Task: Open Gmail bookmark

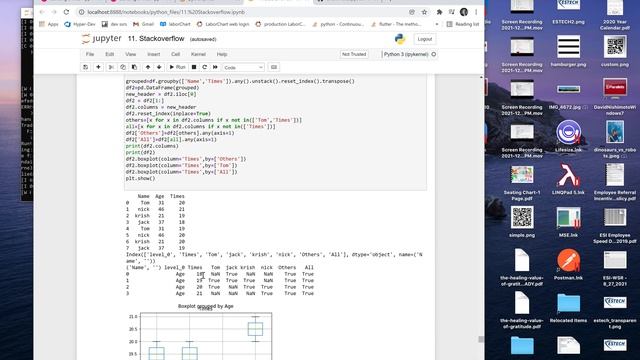Action: pos(143,24)
